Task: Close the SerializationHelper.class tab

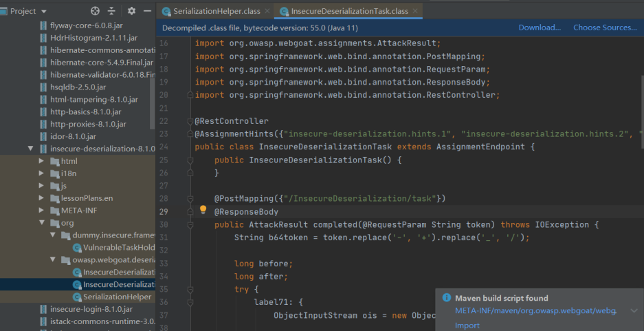Action: coord(265,12)
